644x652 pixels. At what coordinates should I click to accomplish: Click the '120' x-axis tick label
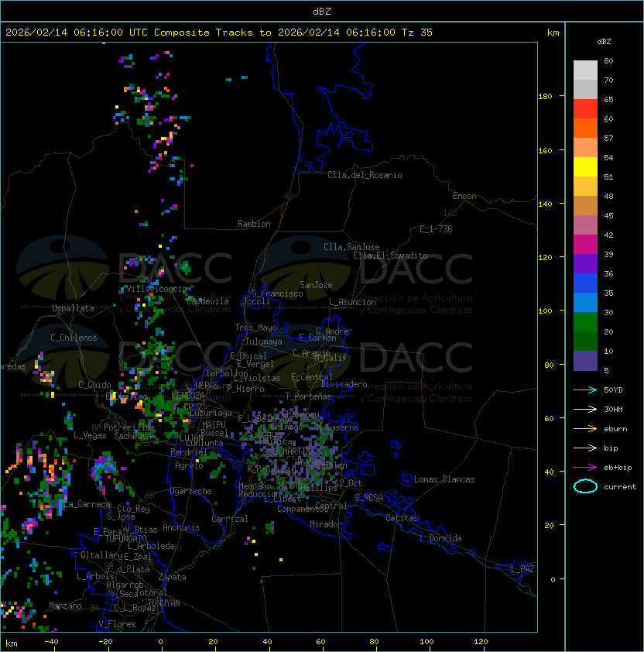pos(481,642)
